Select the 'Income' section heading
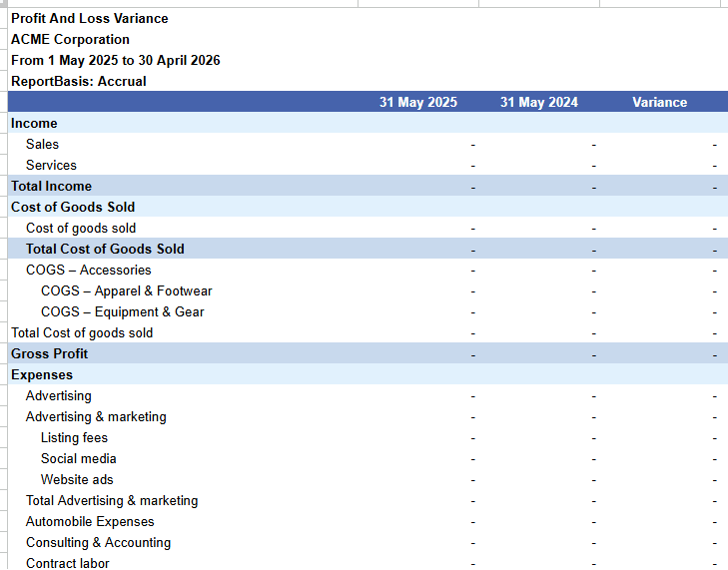The image size is (728, 570). (x=34, y=123)
